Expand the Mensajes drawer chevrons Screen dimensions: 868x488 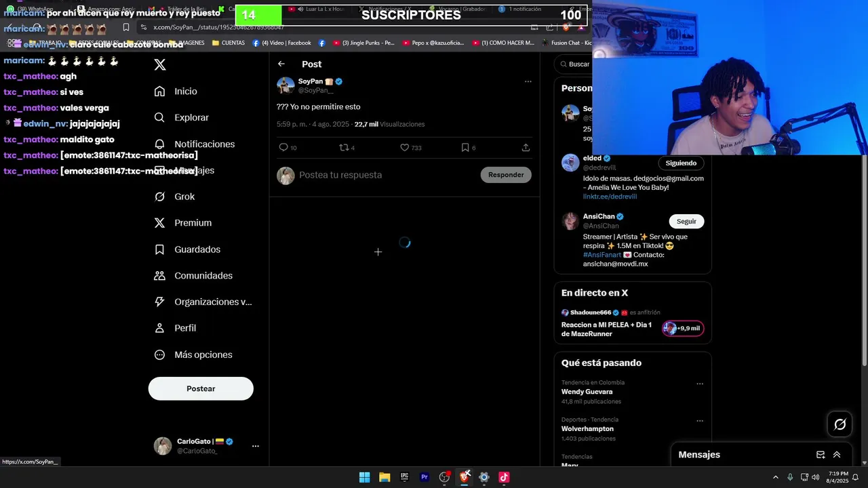pyautogui.click(x=837, y=455)
